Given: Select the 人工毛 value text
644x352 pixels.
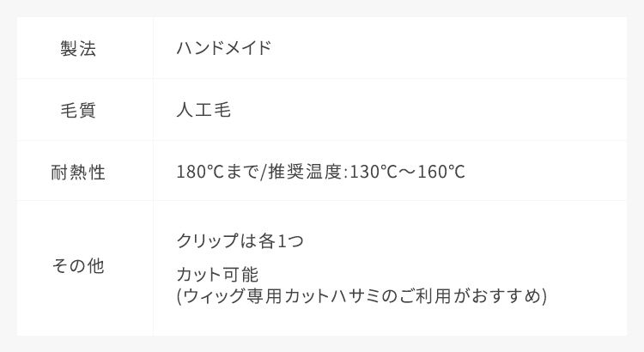Looking at the screenshot, I should (x=204, y=111).
